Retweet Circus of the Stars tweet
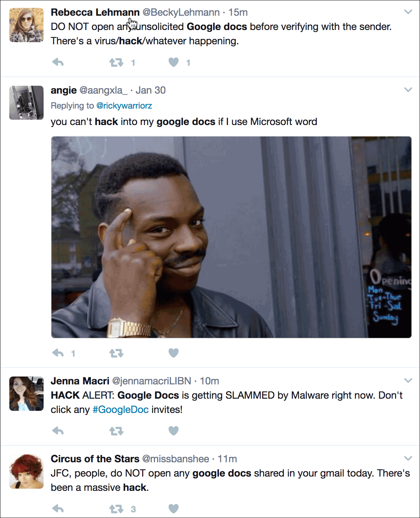Viewport: 420px width, 518px height. click(116, 509)
